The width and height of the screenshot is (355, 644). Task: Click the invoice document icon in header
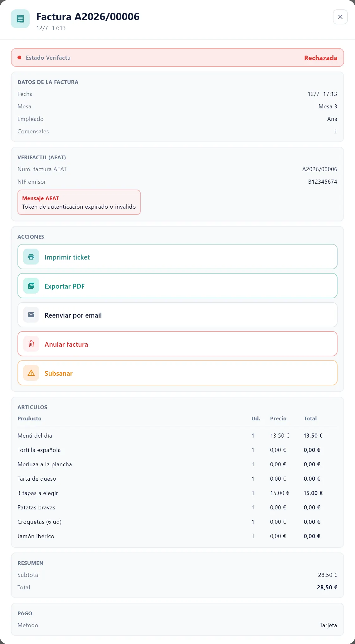tap(20, 19)
